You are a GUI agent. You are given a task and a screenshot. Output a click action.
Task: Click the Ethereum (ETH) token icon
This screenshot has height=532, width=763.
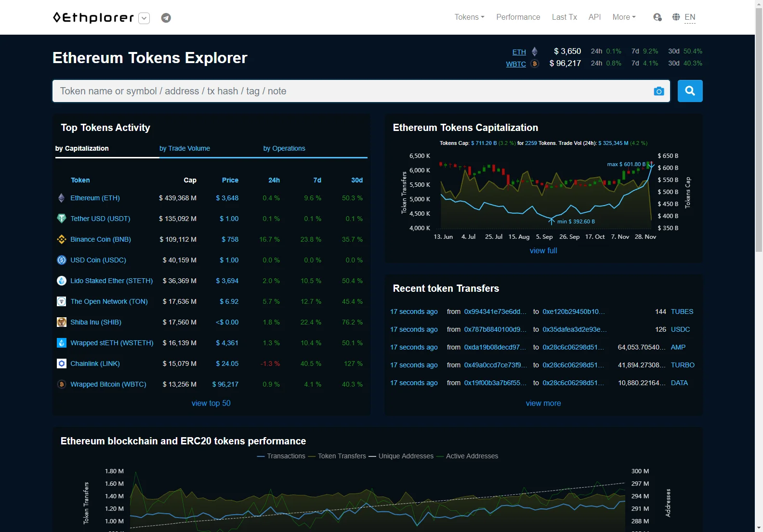[x=61, y=198]
